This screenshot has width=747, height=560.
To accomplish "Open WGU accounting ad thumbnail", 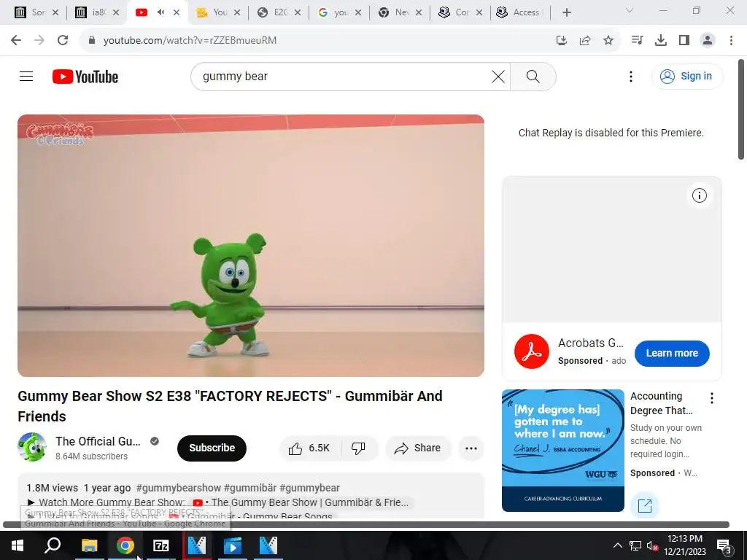I will click(562, 451).
